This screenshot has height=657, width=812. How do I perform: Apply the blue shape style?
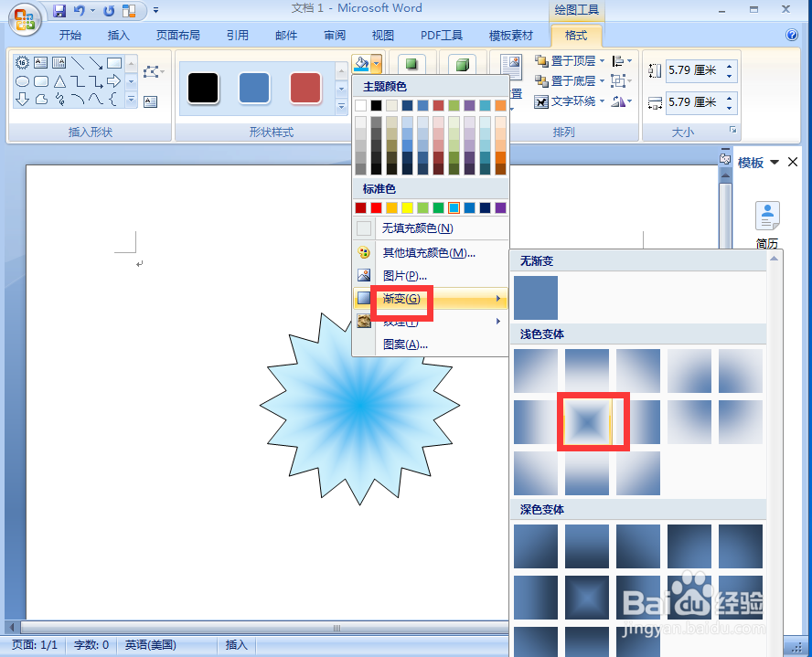coord(254,88)
